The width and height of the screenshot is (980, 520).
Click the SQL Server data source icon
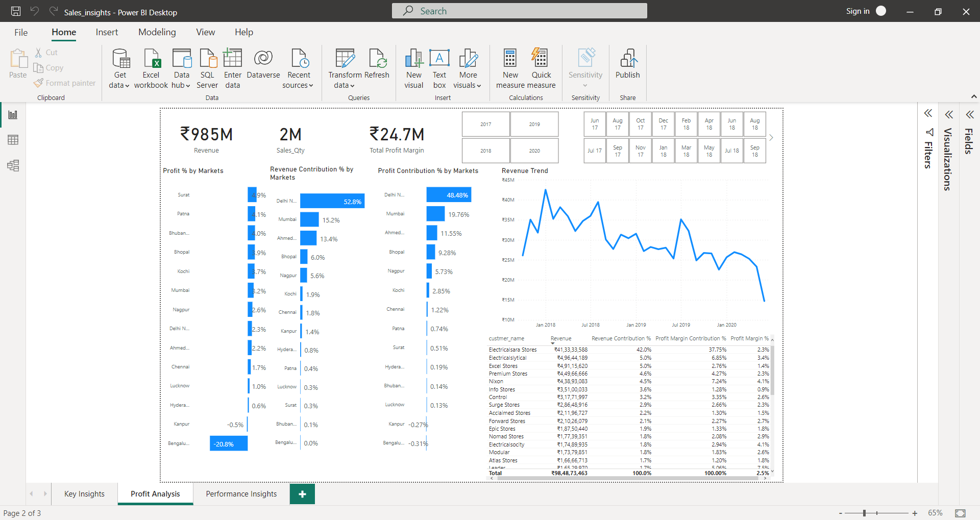point(207,67)
